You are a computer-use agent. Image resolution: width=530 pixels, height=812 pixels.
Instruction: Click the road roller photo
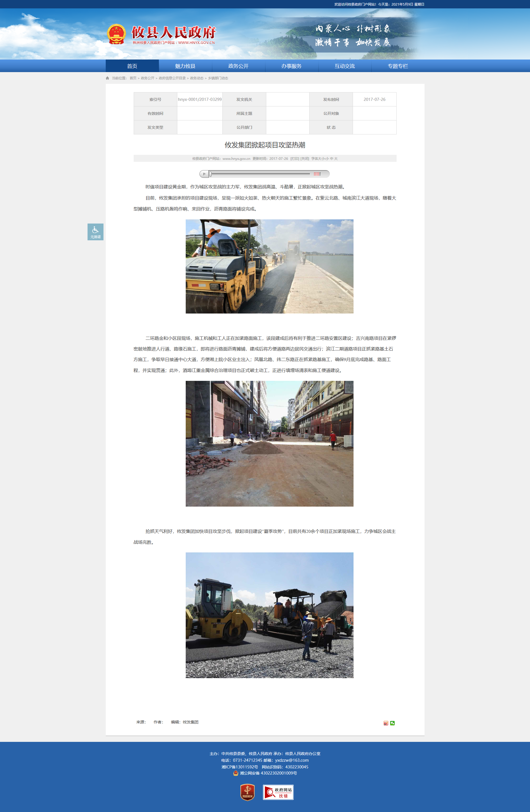click(269, 266)
